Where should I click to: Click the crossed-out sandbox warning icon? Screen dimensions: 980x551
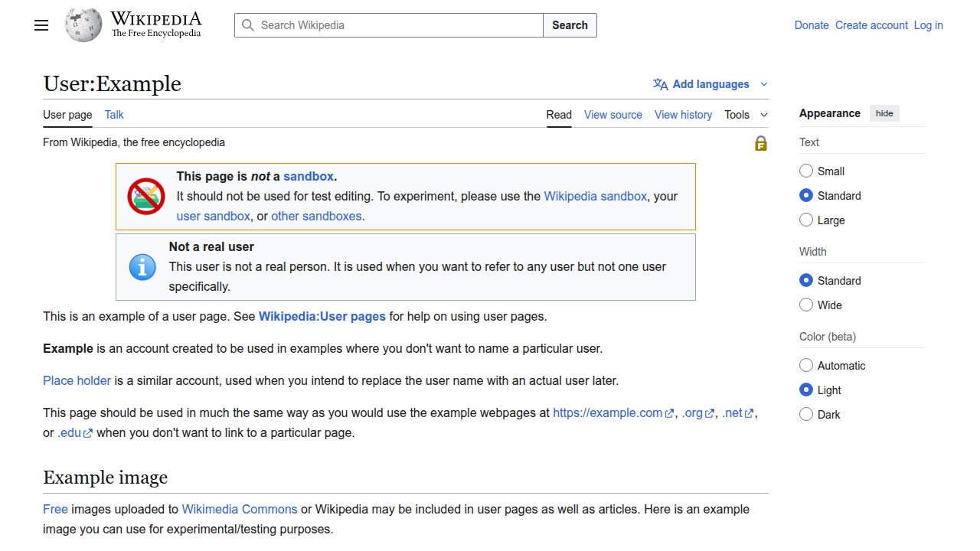[x=145, y=196]
